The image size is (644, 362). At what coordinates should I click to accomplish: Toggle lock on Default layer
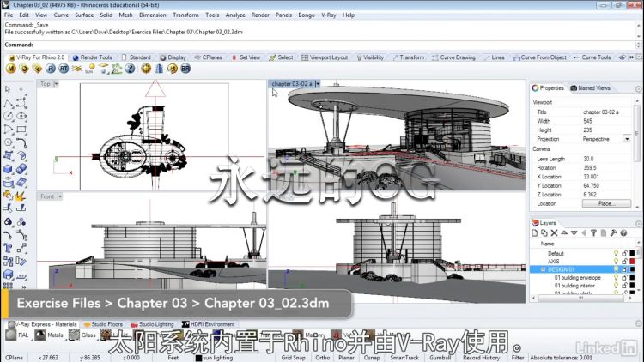(x=624, y=253)
